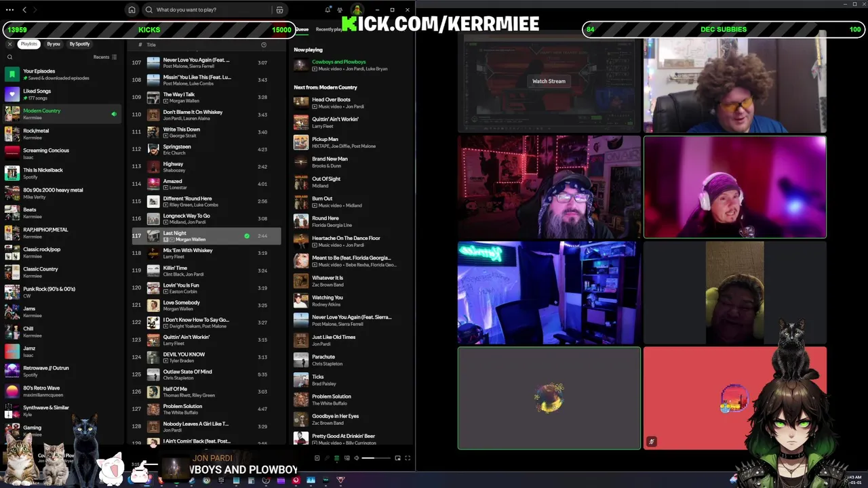Open the Cowboys and Plowboys now playing link
The width and height of the screenshot is (868, 488).
click(338, 62)
